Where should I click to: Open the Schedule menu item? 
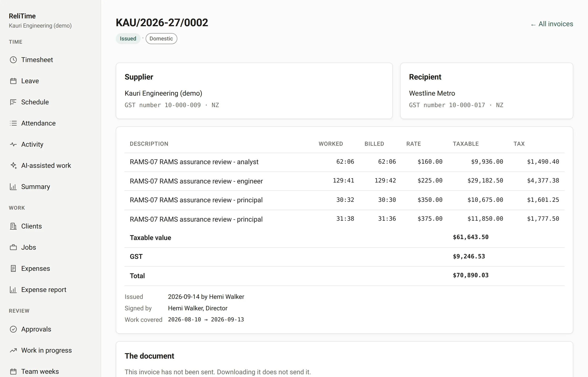click(x=35, y=102)
